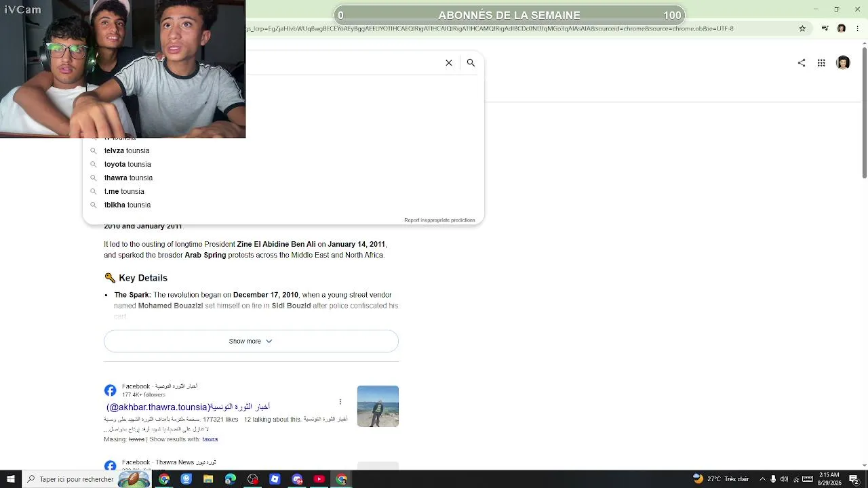Click the Google share icon
This screenshot has height=488, width=868.
[x=802, y=63]
